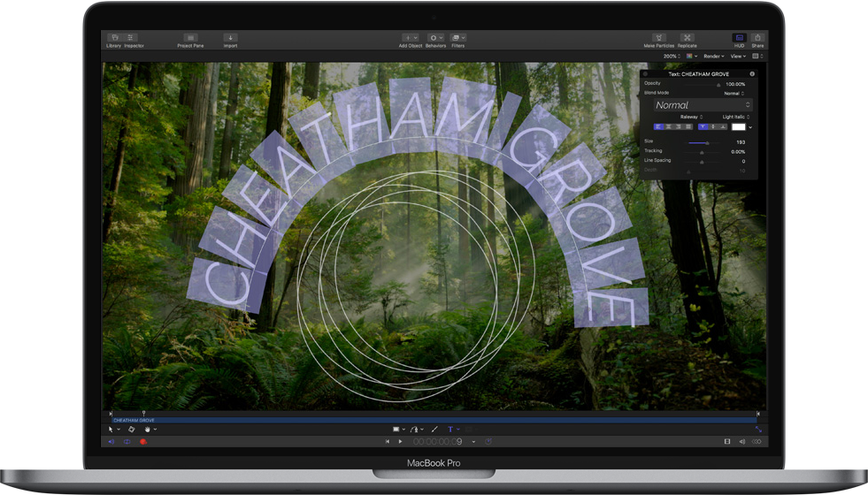This screenshot has height=495, width=868.
Task: Click the Import button in toolbar
Action: [230, 39]
